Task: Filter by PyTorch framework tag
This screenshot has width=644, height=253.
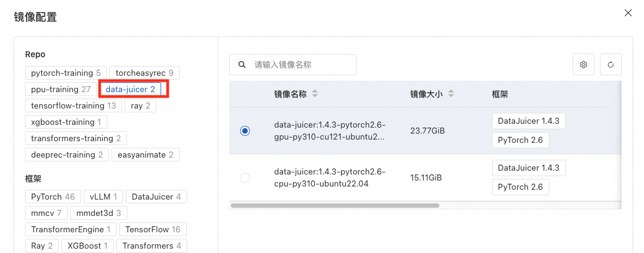Action: (x=53, y=197)
